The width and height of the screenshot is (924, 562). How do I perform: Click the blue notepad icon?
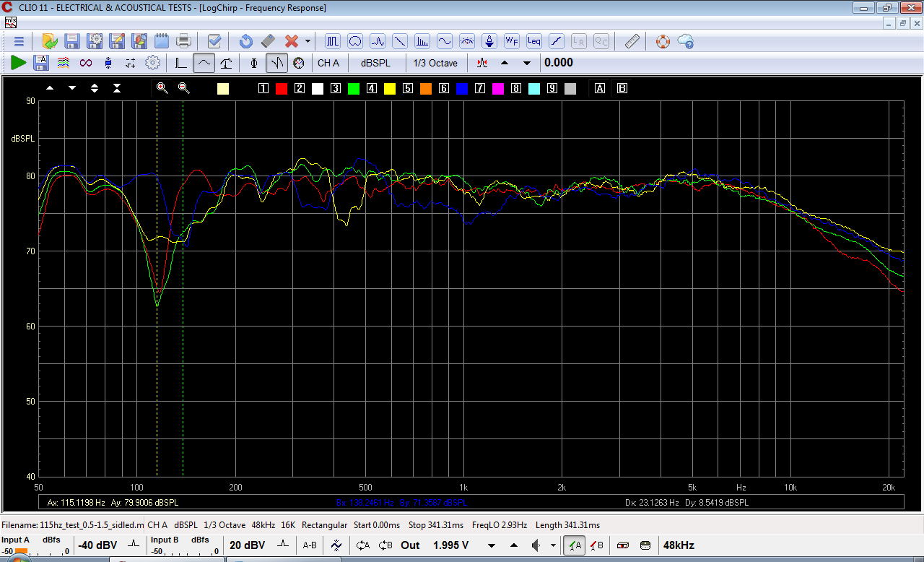pyautogui.click(x=162, y=41)
